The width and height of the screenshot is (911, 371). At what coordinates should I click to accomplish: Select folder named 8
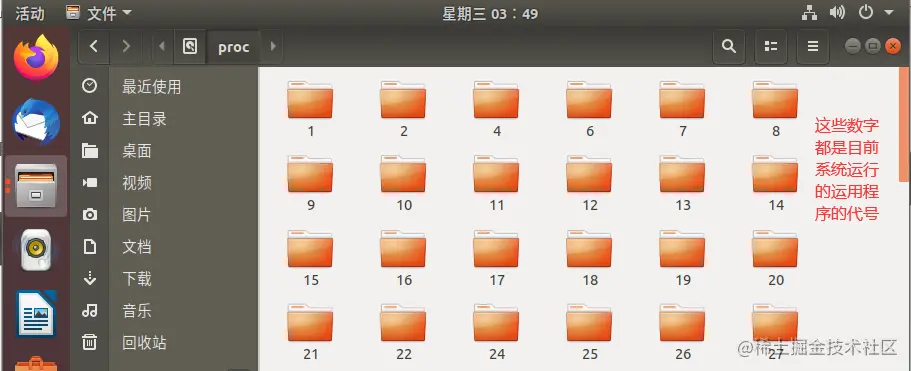point(775,109)
